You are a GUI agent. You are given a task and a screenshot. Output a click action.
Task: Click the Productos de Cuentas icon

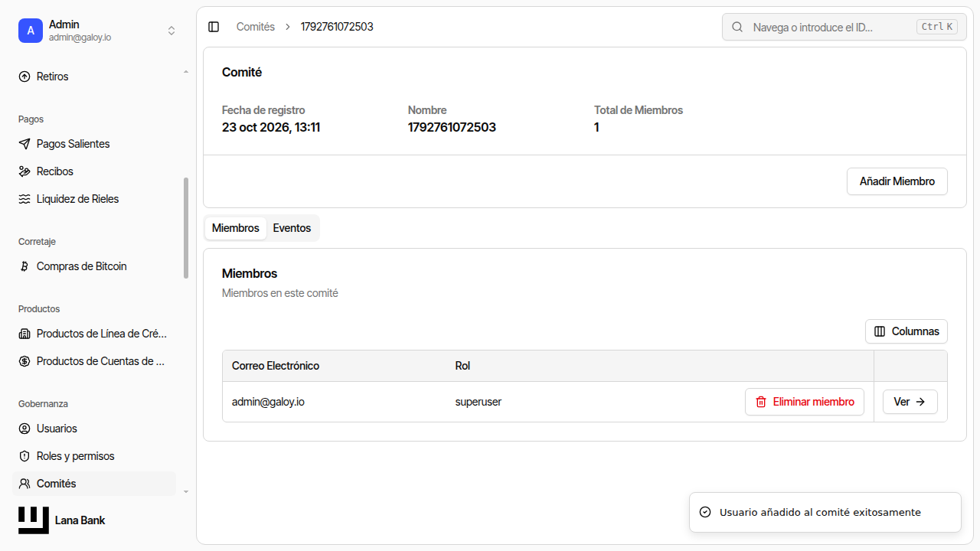click(x=24, y=361)
